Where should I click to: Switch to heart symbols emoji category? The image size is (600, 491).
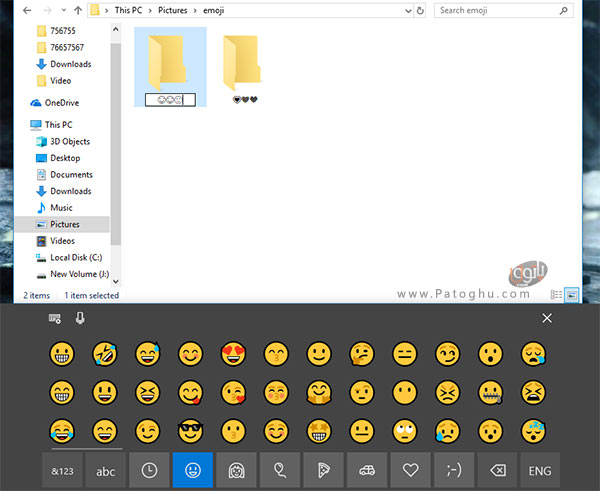point(411,470)
